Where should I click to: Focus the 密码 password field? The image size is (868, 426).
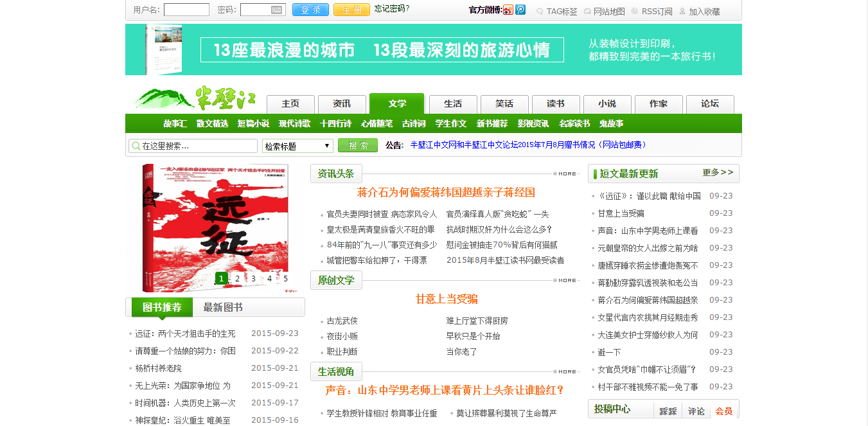[x=263, y=10]
